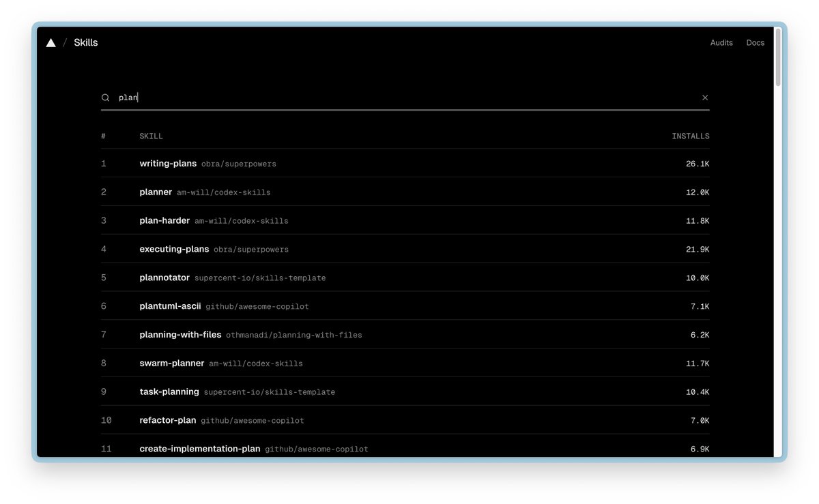Click the INSTALLS column header
Viewport: 819px width, 504px height.
coord(691,136)
